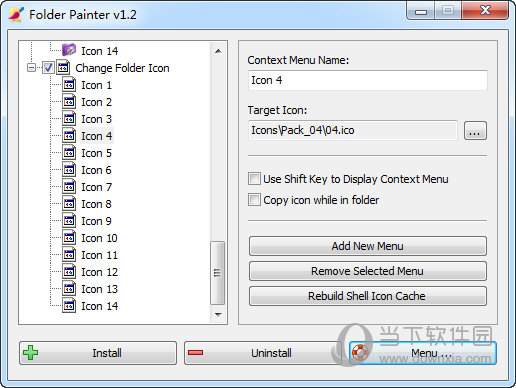Click the tree scrollbar up arrow
Viewport: 516px width, 388px height.
[218, 51]
